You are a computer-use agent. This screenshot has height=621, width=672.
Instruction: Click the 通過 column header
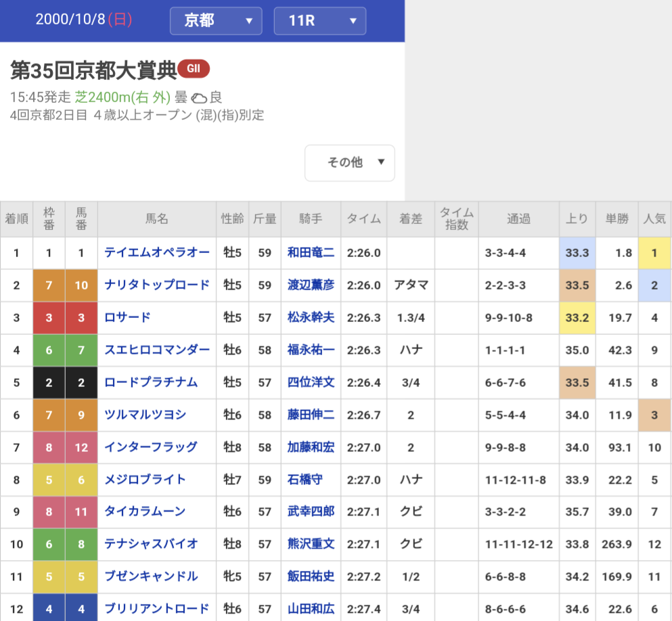[518, 219]
